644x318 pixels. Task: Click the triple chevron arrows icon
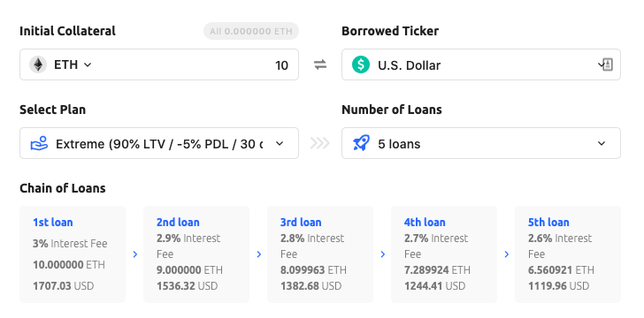click(x=320, y=143)
